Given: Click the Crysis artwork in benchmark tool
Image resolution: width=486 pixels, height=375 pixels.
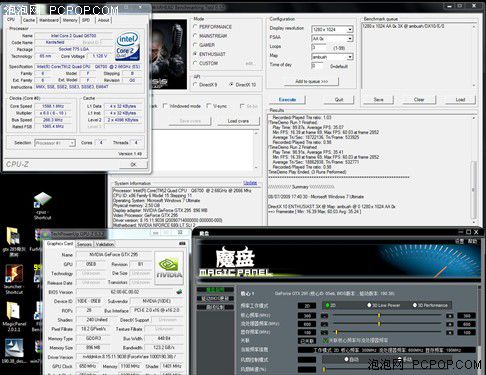Looking at the screenshot, I should [x=169, y=54].
